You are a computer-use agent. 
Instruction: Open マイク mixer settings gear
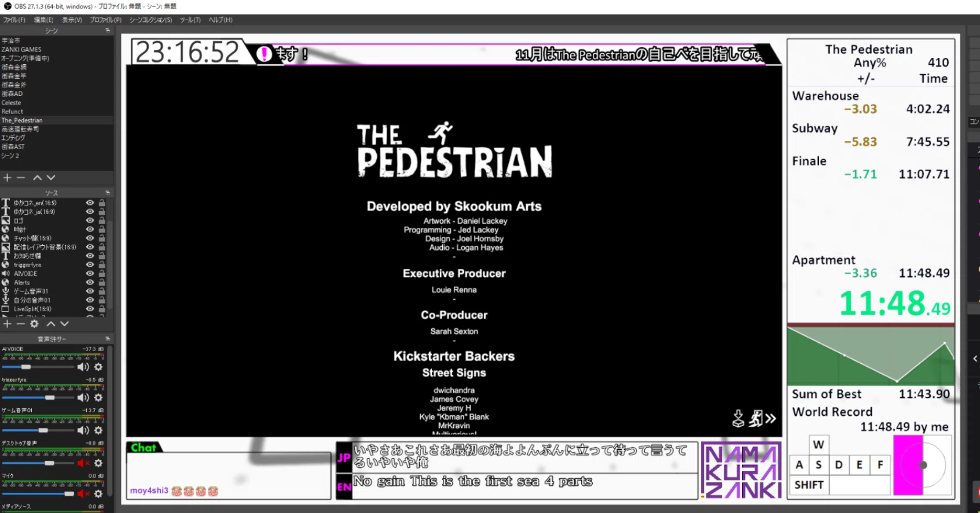point(98,493)
